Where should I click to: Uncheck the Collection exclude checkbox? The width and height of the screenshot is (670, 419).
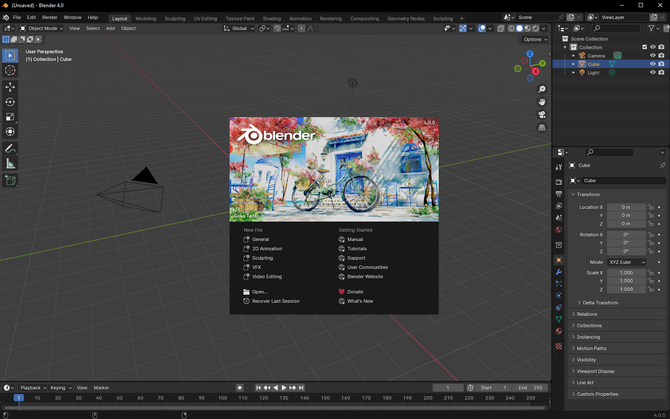click(644, 47)
